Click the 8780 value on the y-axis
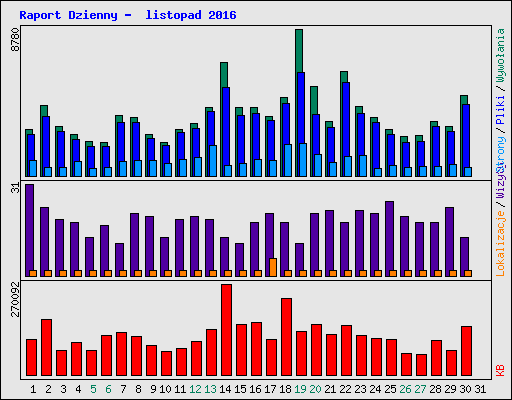The image size is (512, 400). click(x=15, y=39)
